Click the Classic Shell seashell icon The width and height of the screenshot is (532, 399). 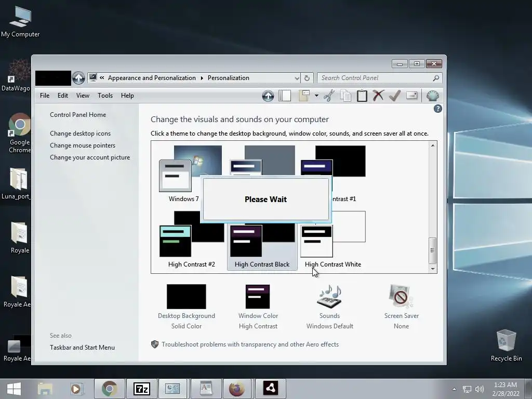click(433, 96)
